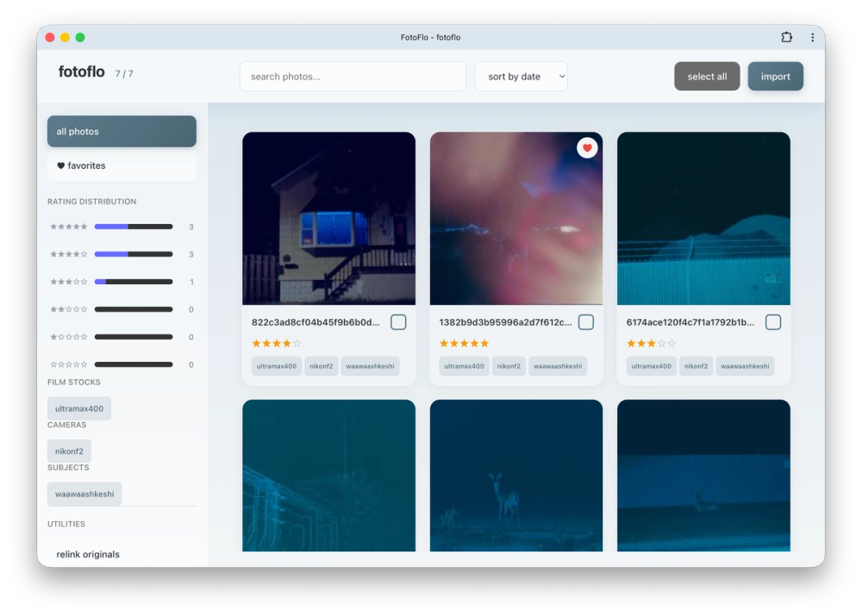Open the browser extensions puzzle icon
The width and height of the screenshot is (862, 616).
[785, 37]
